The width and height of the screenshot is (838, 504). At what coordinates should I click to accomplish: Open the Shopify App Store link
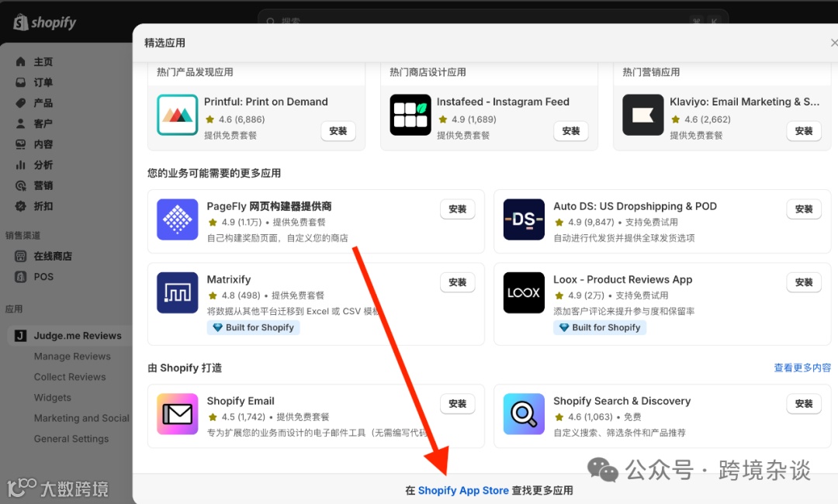point(462,490)
